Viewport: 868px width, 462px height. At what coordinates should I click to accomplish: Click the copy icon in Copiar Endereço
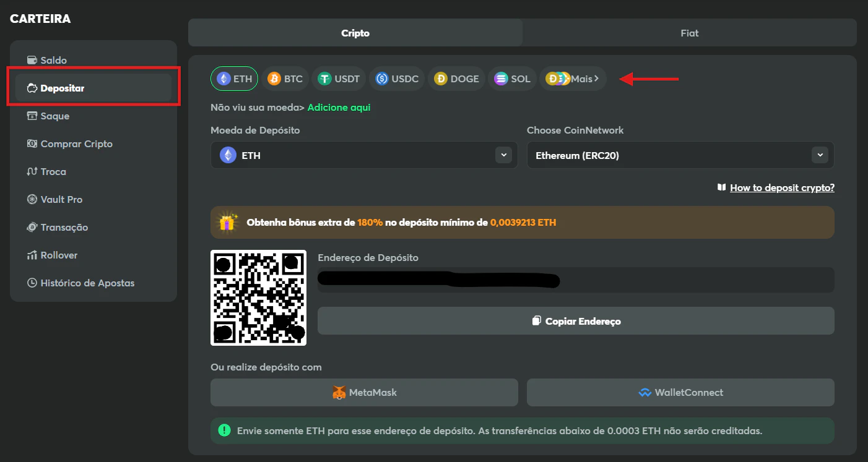coord(537,321)
